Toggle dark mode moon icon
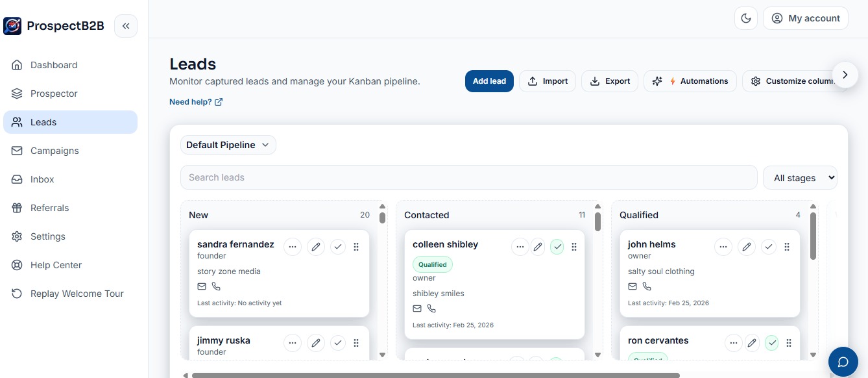The height and width of the screenshot is (378, 868). pos(746,18)
